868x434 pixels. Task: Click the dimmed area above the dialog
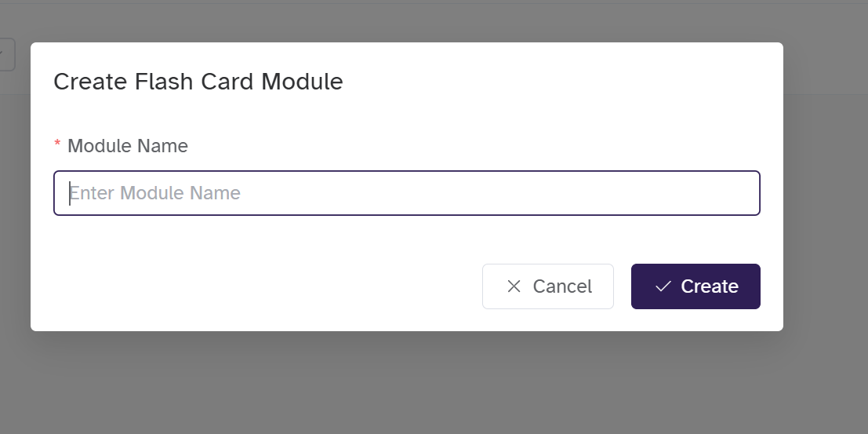pos(408,20)
